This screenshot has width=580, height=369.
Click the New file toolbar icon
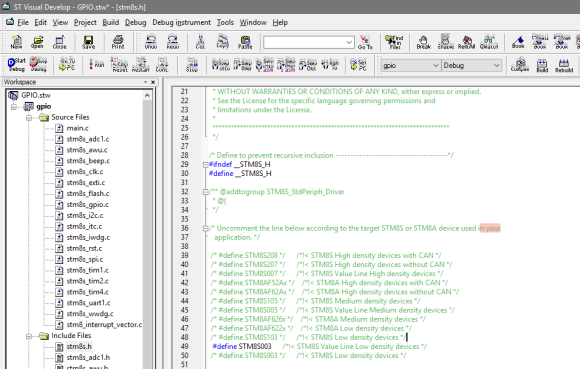click(16, 42)
